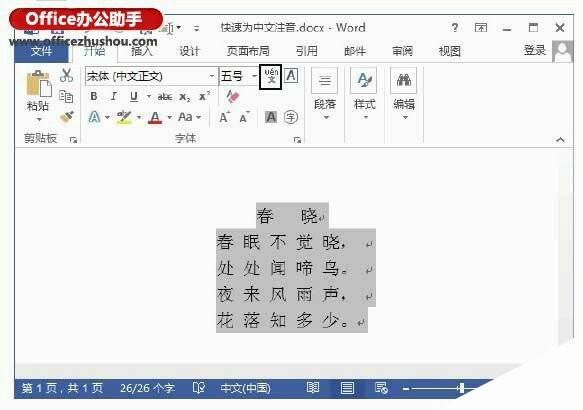Adjust the zoom slider handle
Image resolution: width=583 pixels, height=410 pixels.
(x=461, y=388)
